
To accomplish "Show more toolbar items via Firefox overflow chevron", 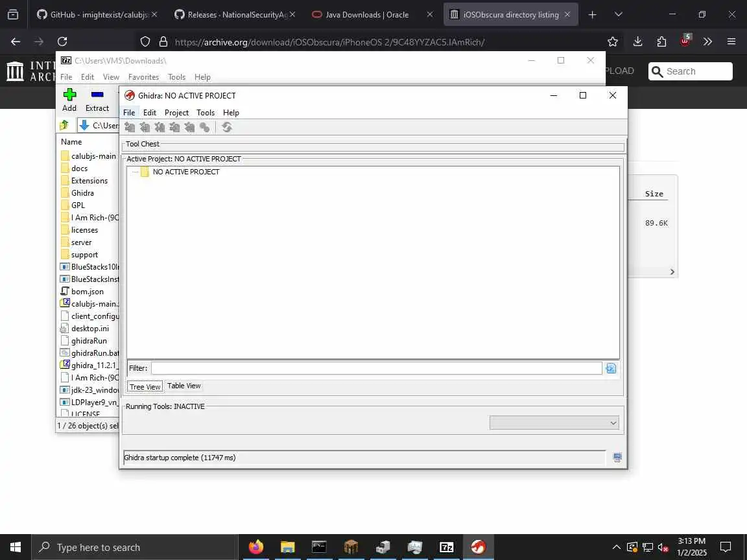I will coord(707,42).
